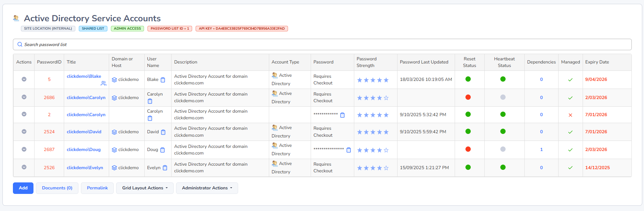The height and width of the screenshot is (211, 644).
Task: Click red reset status dot for Doug
Action: [x=468, y=149]
